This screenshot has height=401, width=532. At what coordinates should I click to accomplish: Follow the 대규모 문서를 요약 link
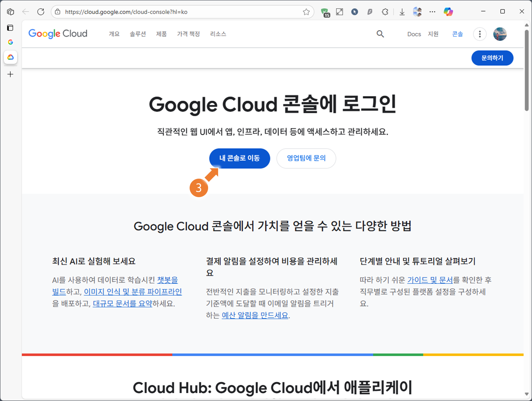[x=122, y=304]
